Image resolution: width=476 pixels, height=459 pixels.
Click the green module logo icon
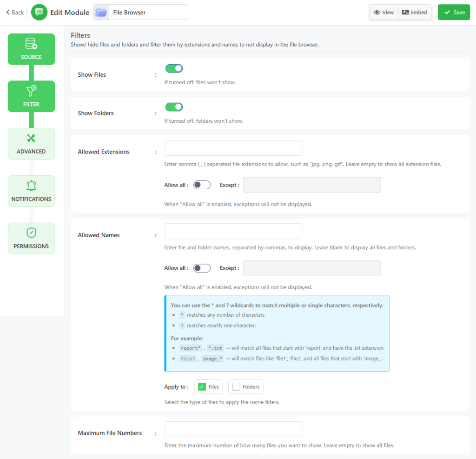click(x=39, y=13)
